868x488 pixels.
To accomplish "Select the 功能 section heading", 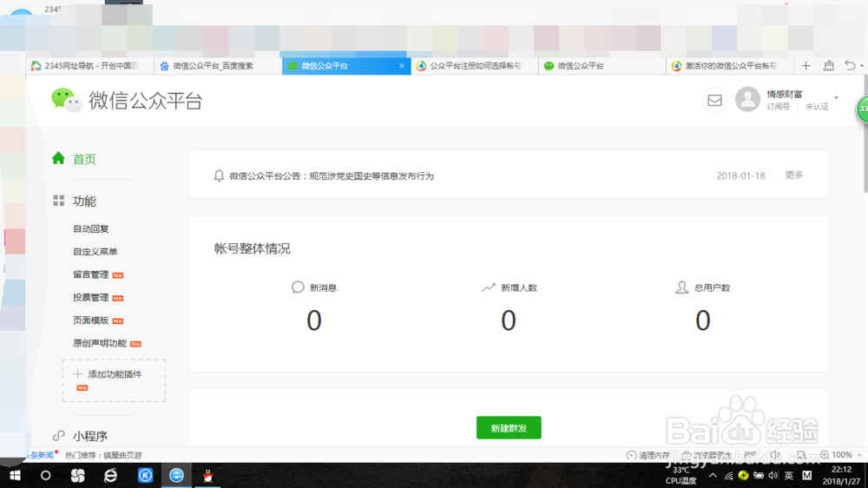I will tap(85, 201).
